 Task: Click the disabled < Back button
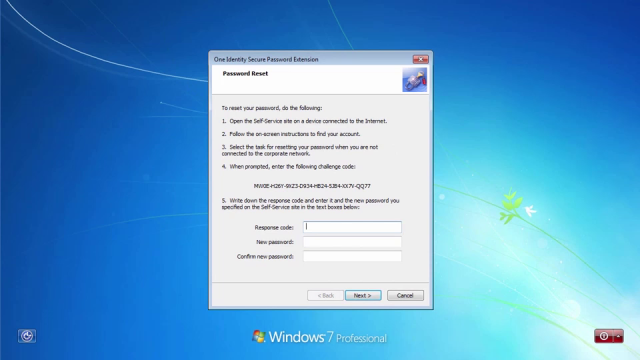coord(325,295)
